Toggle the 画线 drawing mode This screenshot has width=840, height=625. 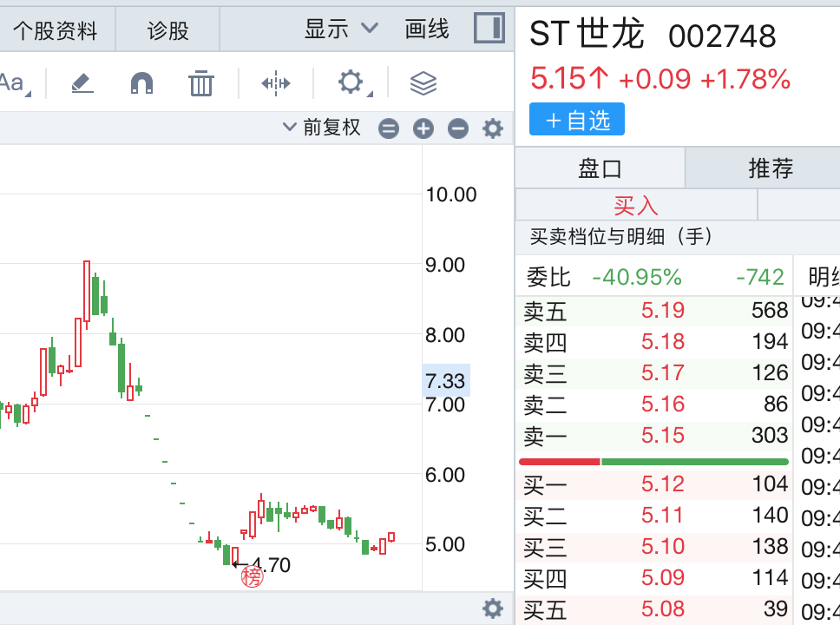coord(427,29)
